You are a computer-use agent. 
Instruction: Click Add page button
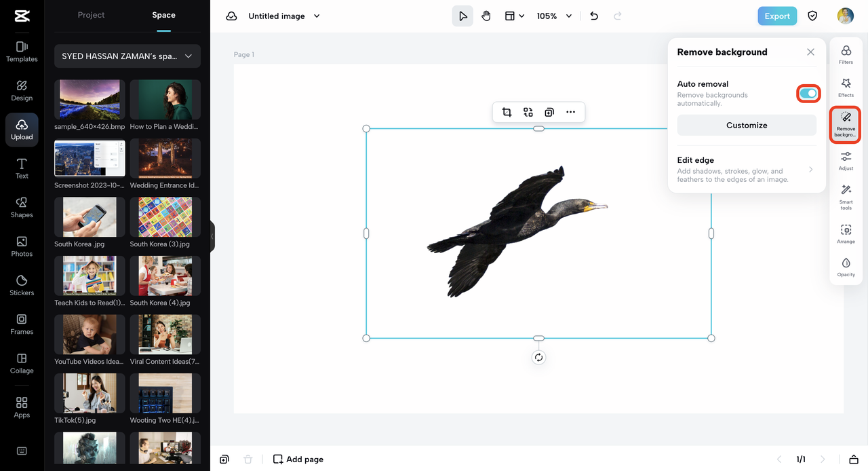(x=298, y=459)
